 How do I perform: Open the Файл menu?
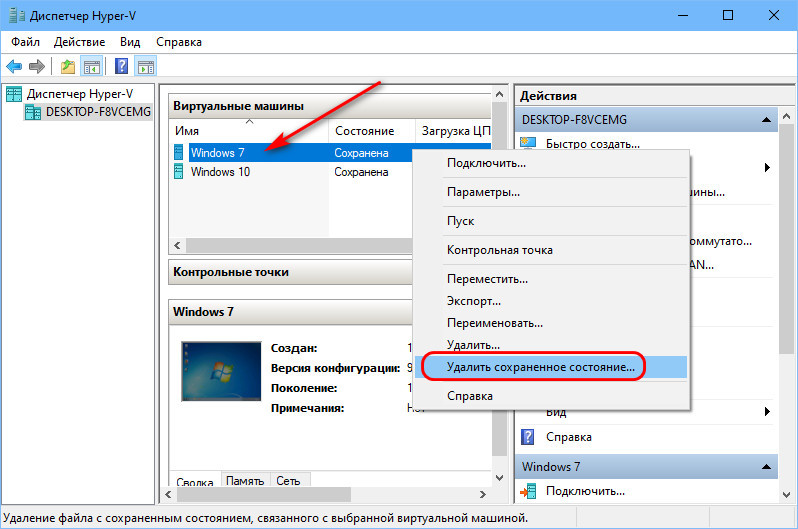pos(26,42)
